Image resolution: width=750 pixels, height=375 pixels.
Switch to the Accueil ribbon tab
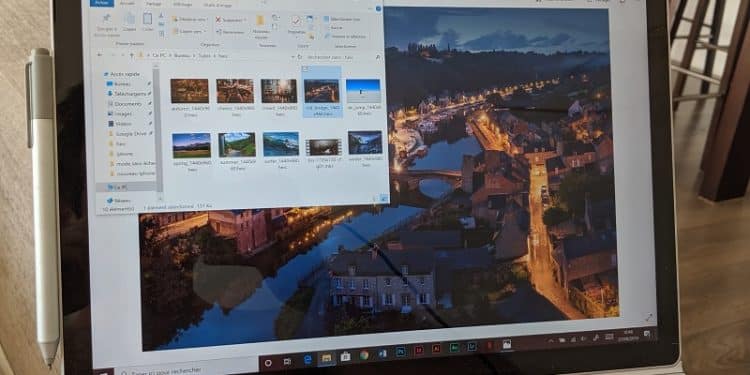[x=127, y=3]
